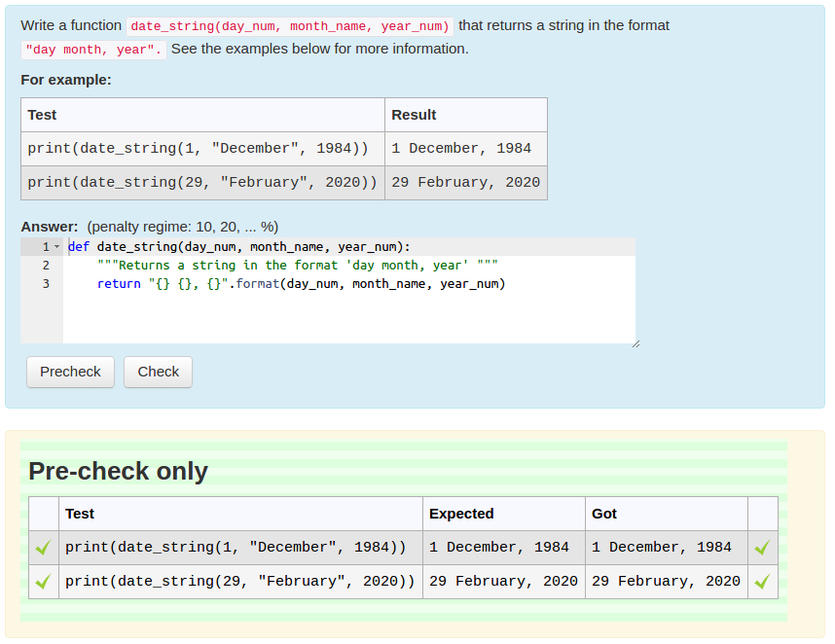Click line number 2 in editor gutter

[46, 265]
